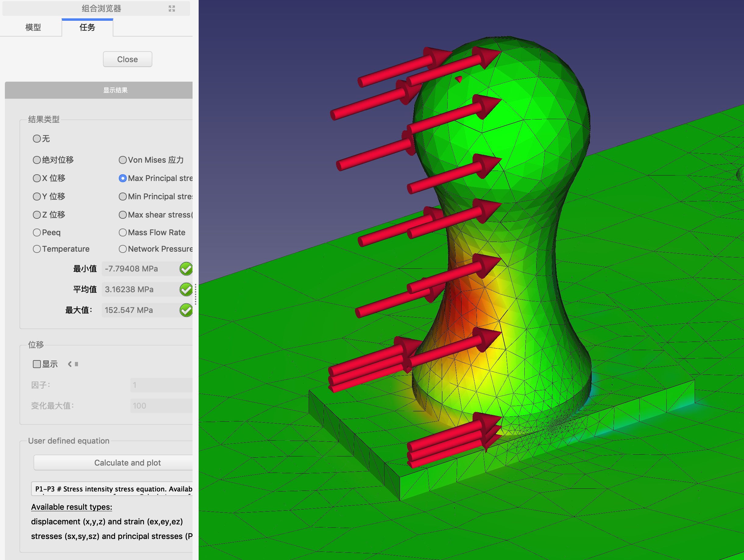The width and height of the screenshot is (744, 560).
Task: Click the dotted splitter handle beside panel
Action: pos(195,295)
